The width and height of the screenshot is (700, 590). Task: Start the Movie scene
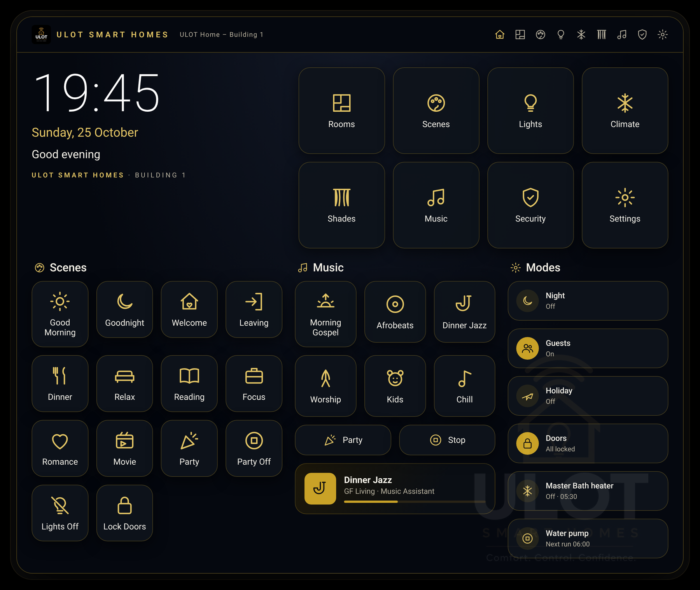[124, 448]
